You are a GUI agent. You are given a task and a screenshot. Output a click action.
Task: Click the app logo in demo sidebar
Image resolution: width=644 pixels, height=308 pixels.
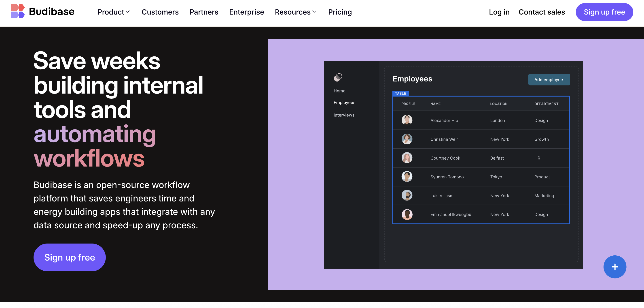click(338, 77)
